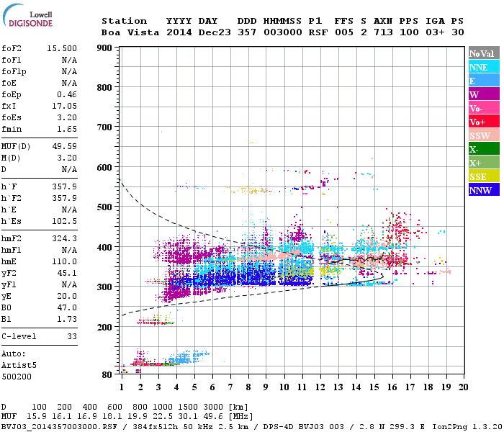Click the 03+ value under IGA
This screenshot has width=504, height=432.
[435, 32]
